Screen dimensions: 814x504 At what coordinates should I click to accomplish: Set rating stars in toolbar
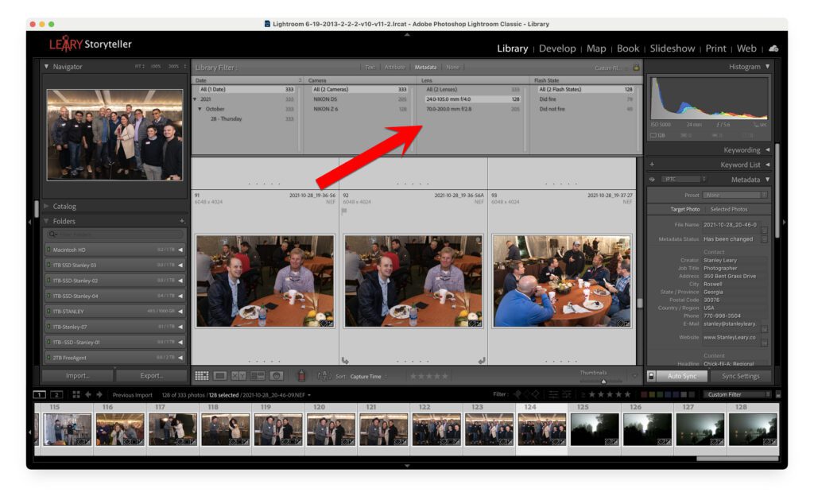[x=428, y=376]
